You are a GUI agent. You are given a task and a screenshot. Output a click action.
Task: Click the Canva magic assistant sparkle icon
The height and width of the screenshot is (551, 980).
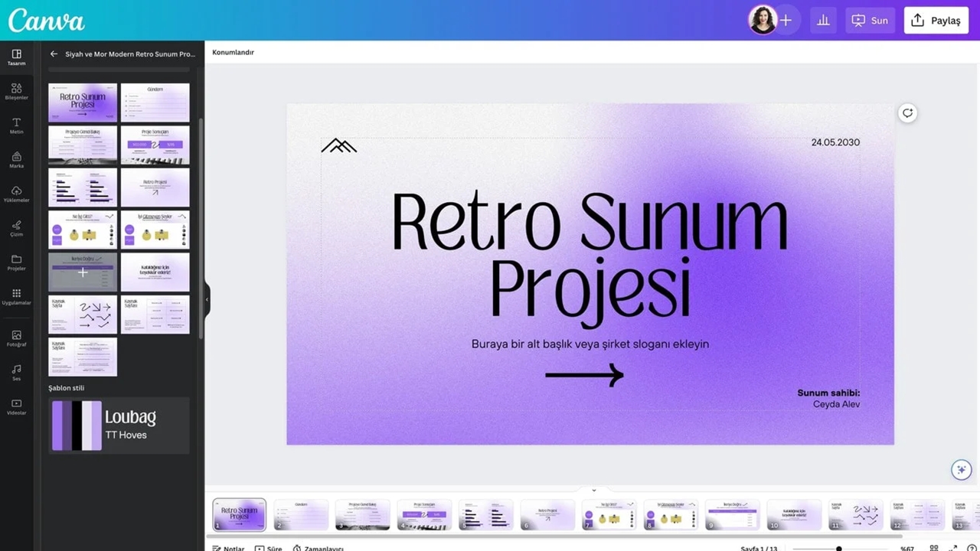[x=961, y=469]
